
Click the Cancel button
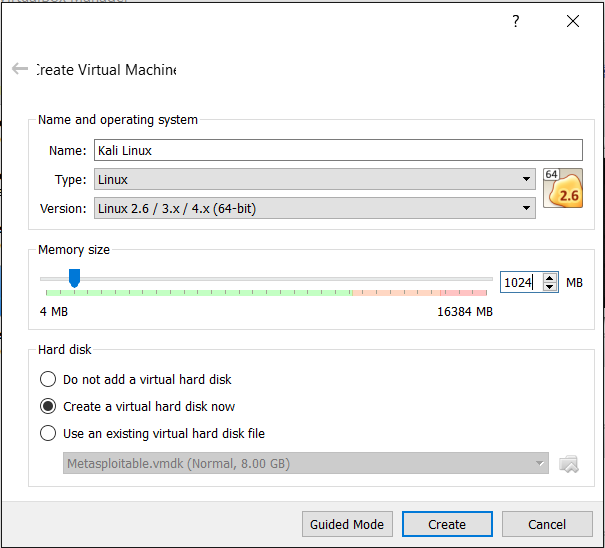click(x=547, y=524)
